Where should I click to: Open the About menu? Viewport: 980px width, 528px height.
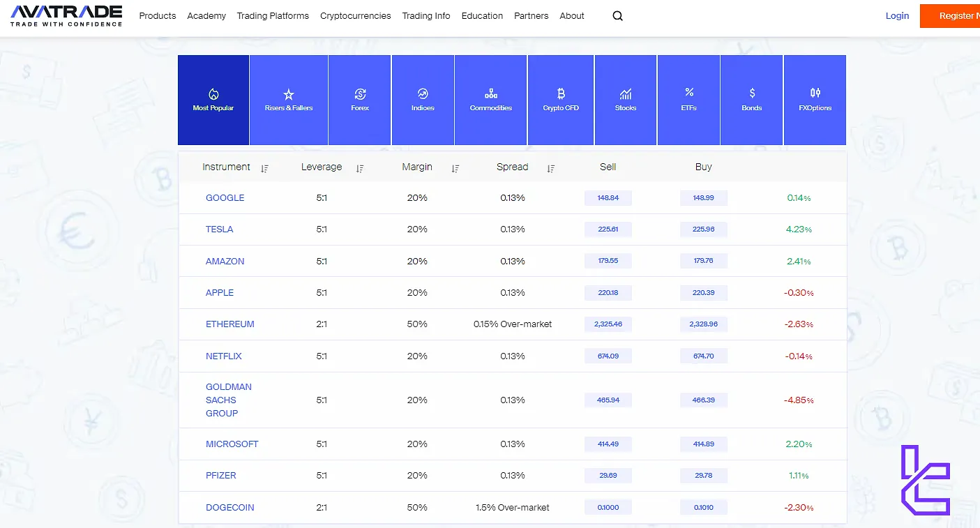click(572, 16)
